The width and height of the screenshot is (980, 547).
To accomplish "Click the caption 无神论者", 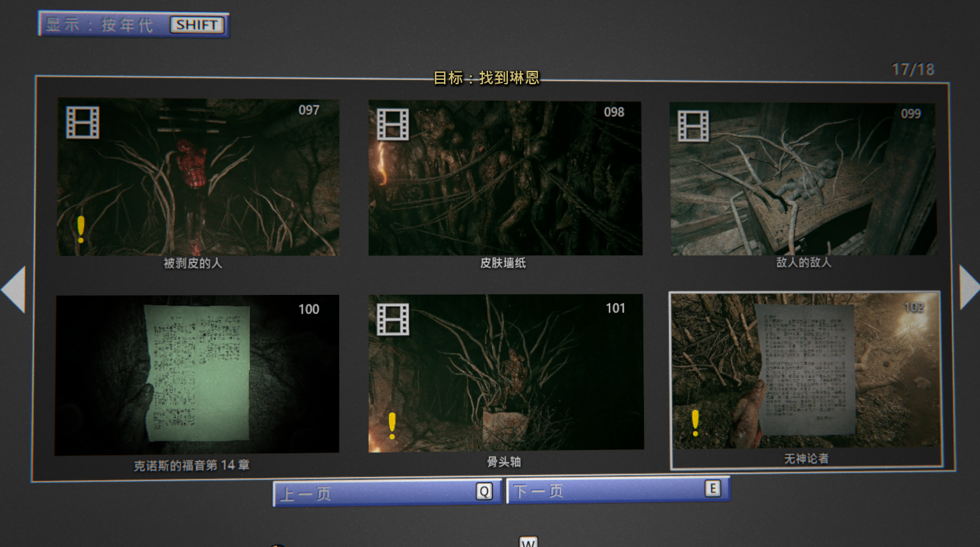I will click(806, 458).
